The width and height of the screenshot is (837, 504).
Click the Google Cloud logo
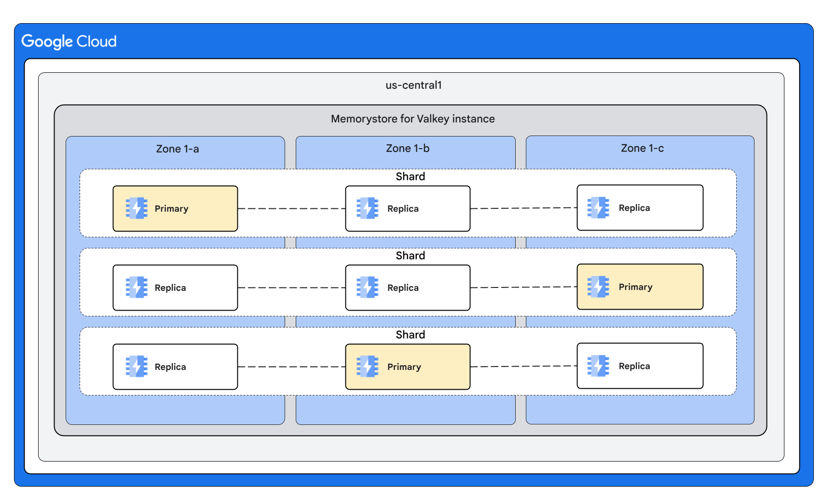tap(69, 41)
